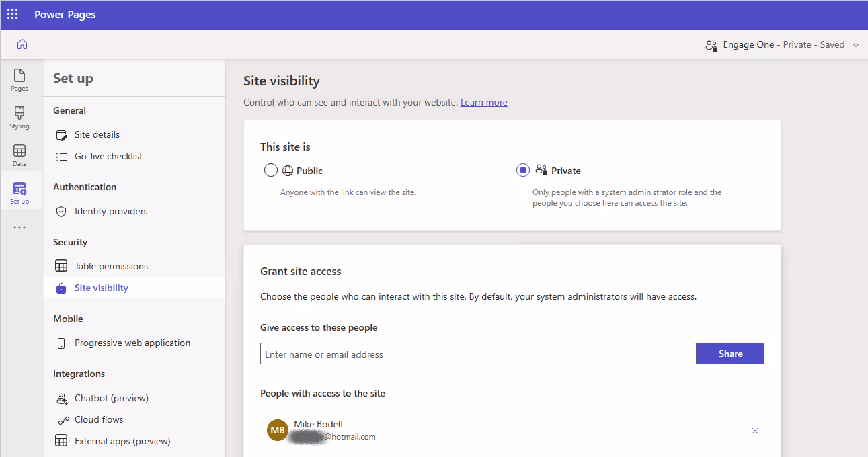
Task: Click the Site visibility page heading
Action: (282, 81)
